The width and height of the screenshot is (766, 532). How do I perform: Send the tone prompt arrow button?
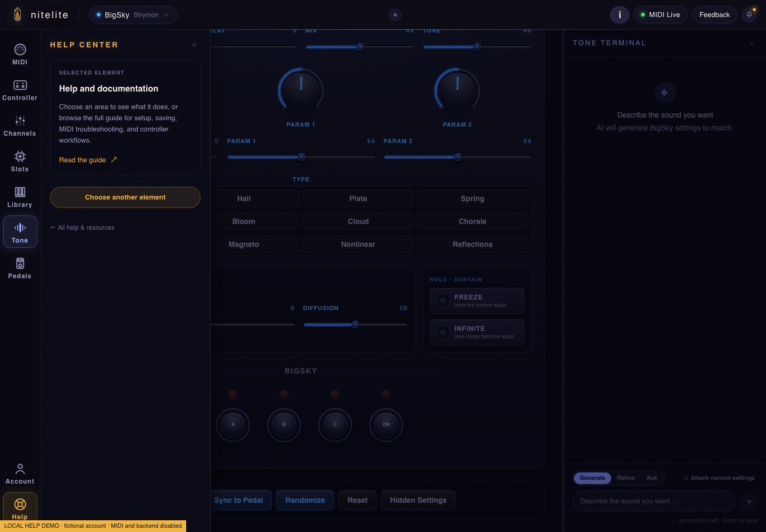749,502
